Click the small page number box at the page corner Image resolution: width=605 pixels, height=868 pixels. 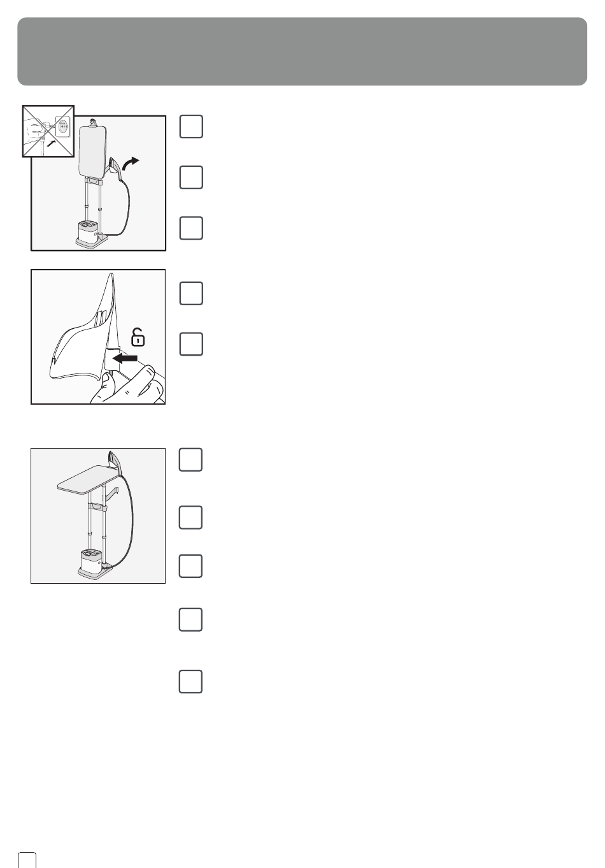pyautogui.click(x=27, y=859)
